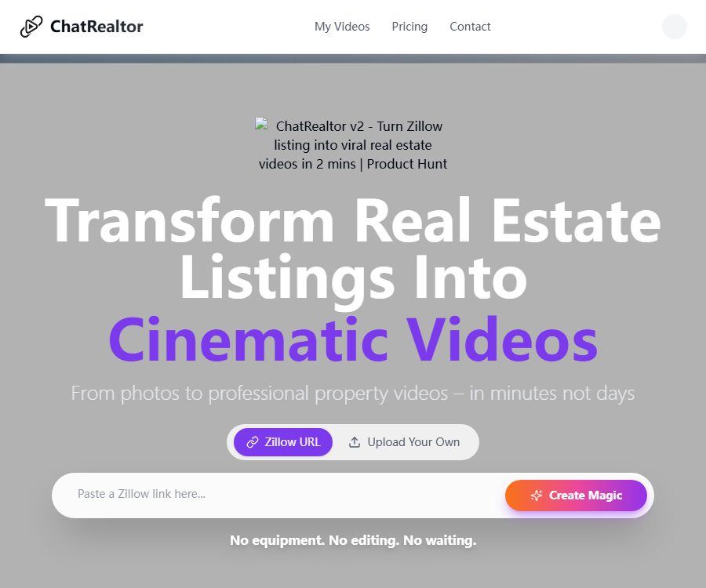Switch to Upload Your Own tab

(x=404, y=442)
